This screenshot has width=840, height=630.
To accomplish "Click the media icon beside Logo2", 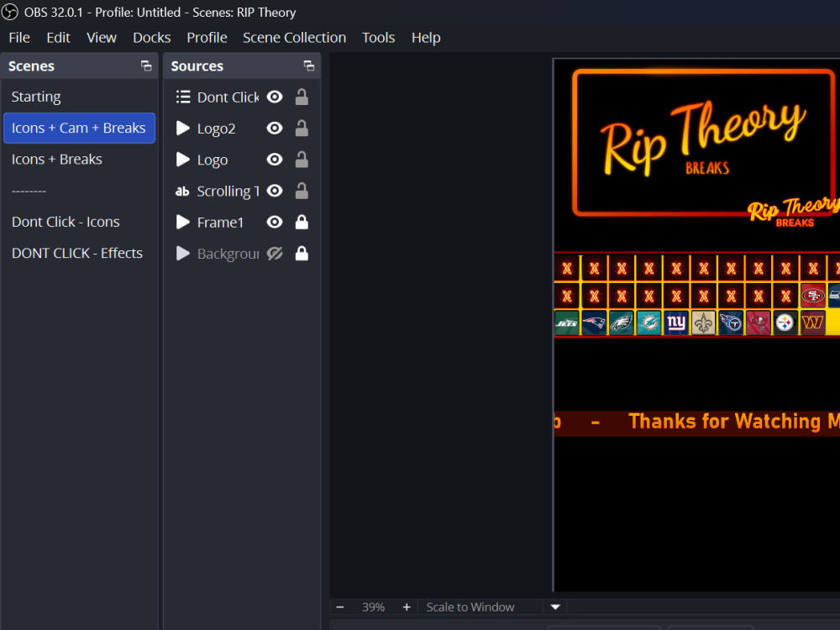I will (x=183, y=128).
